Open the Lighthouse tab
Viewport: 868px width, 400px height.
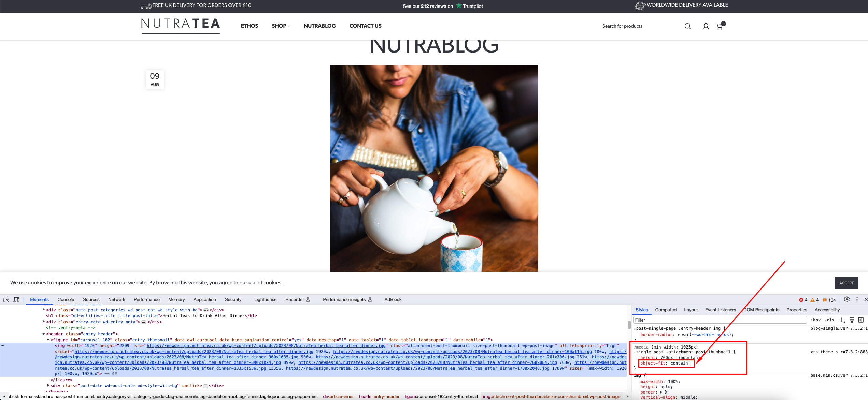(265, 300)
